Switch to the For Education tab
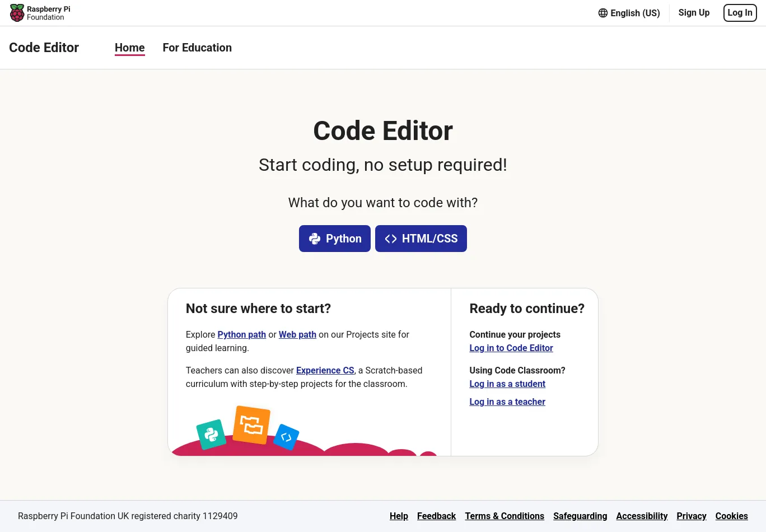 click(x=197, y=48)
